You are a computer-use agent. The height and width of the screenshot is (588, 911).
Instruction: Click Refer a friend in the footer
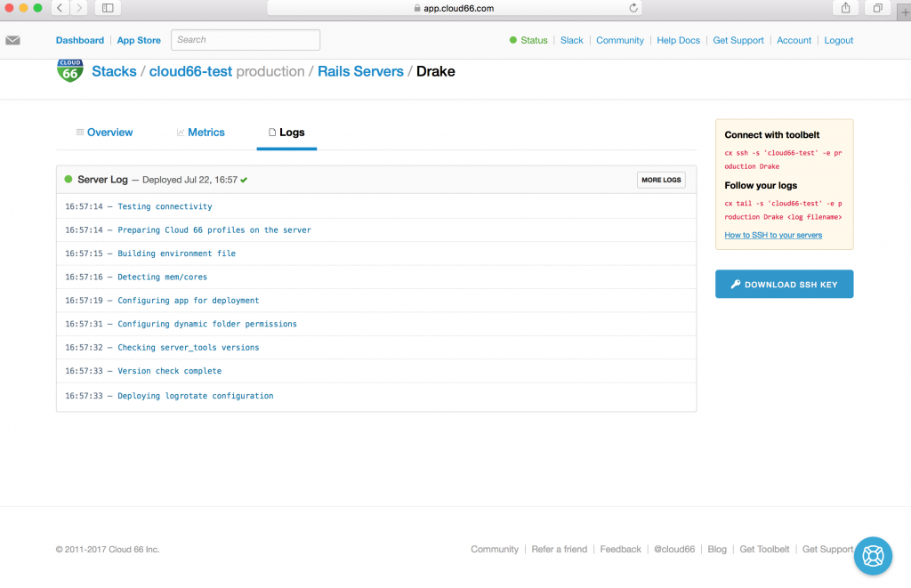pyautogui.click(x=559, y=549)
